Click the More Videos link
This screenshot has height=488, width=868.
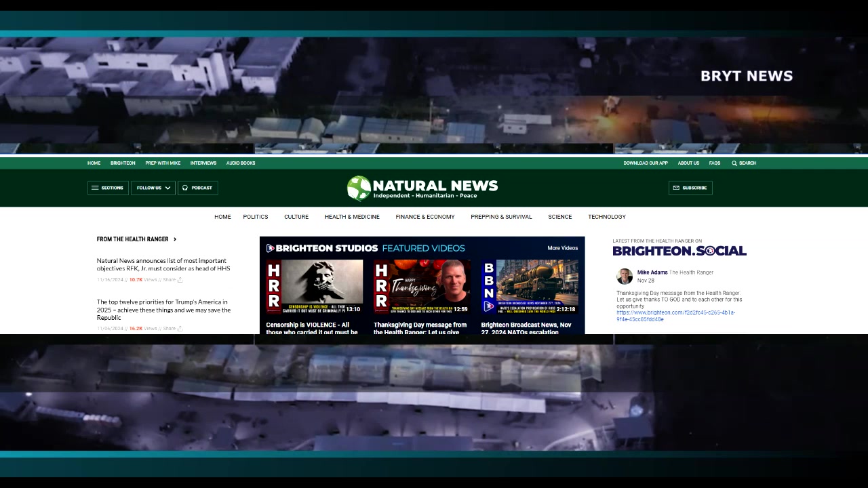pos(562,248)
